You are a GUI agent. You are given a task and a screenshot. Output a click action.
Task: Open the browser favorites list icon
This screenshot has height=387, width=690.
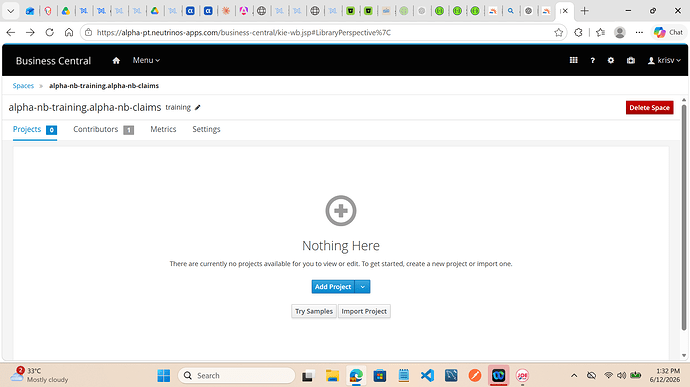(x=600, y=33)
